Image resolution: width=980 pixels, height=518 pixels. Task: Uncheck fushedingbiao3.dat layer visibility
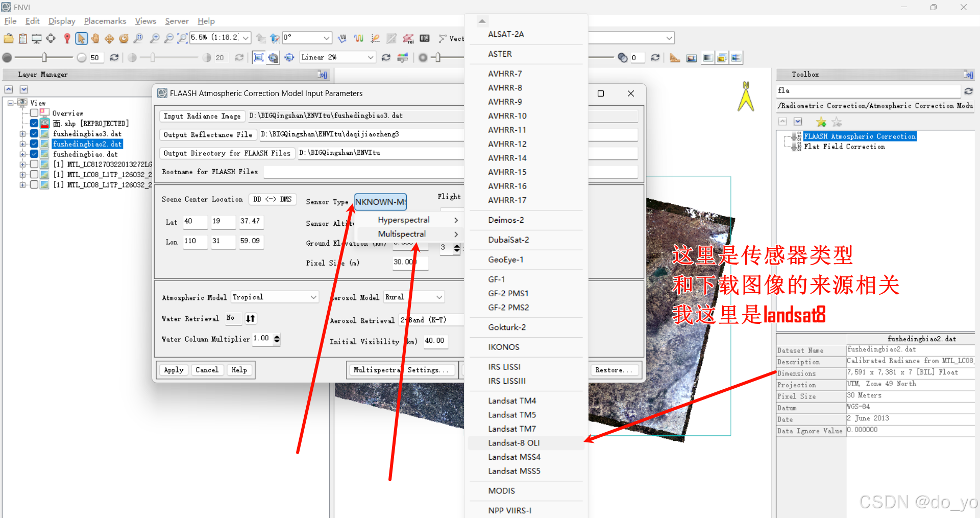[34, 133]
